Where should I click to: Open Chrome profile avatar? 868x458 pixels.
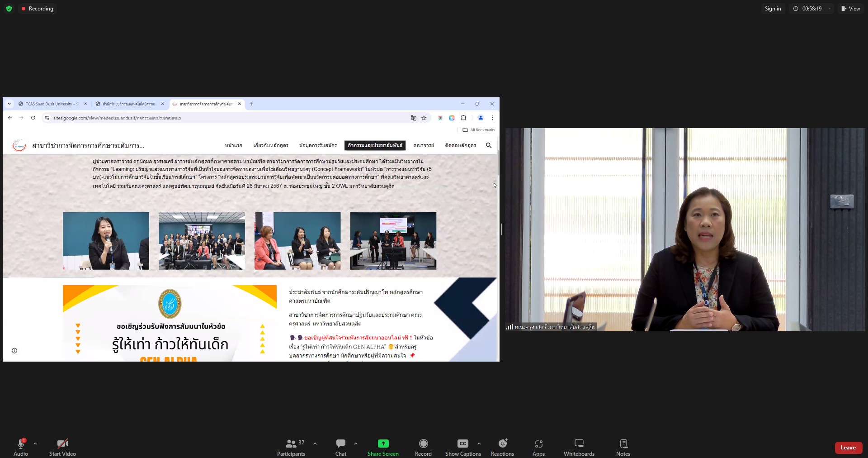click(x=481, y=118)
